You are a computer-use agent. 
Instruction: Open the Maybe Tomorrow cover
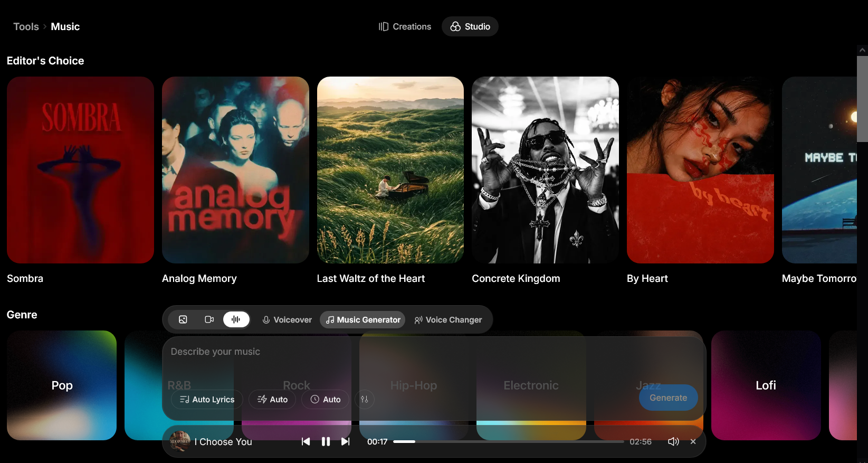point(819,170)
